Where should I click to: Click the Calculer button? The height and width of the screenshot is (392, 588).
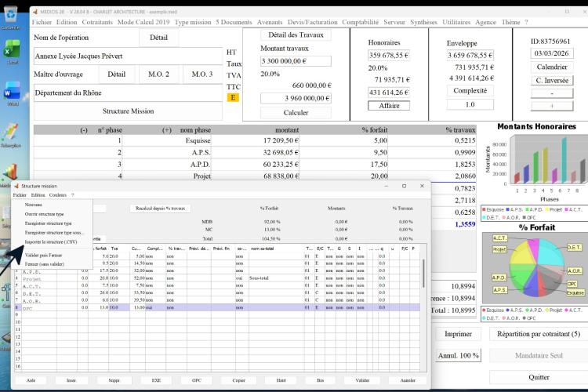296,113
